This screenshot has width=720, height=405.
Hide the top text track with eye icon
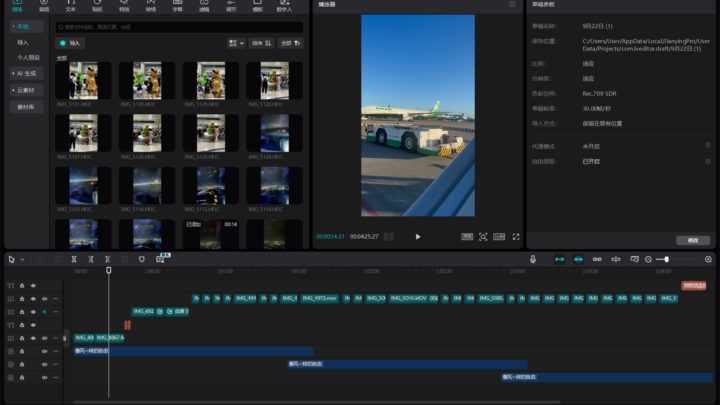[33, 285]
